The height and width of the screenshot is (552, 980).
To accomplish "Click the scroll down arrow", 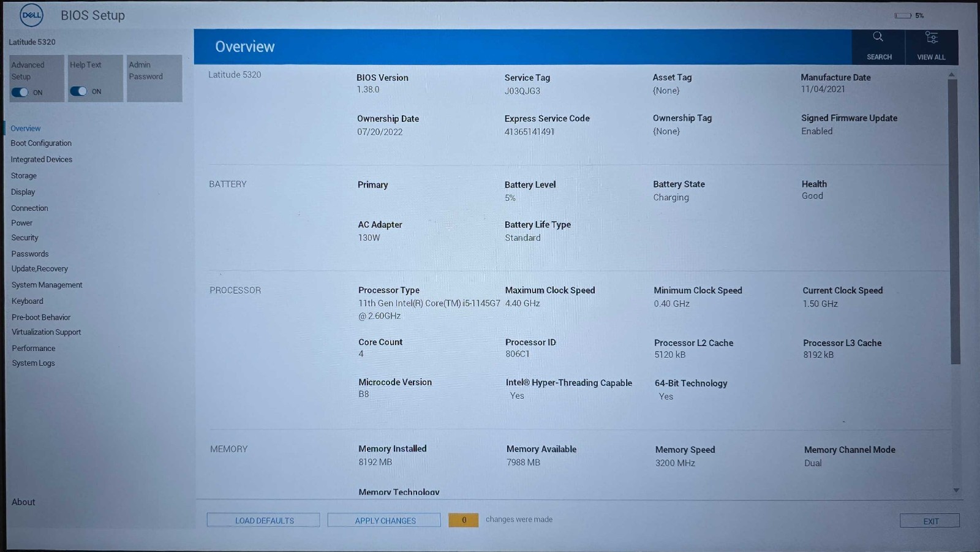I will (x=956, y=491).
